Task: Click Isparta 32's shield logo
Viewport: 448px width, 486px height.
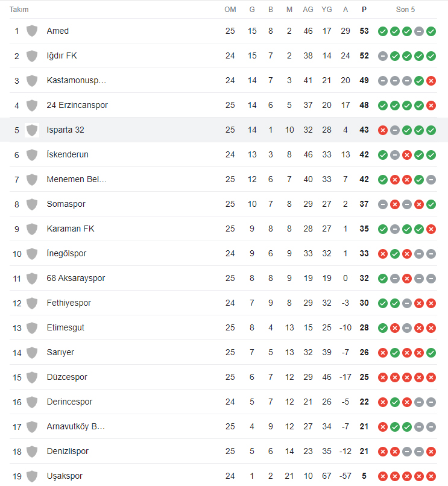Action: 32,130
